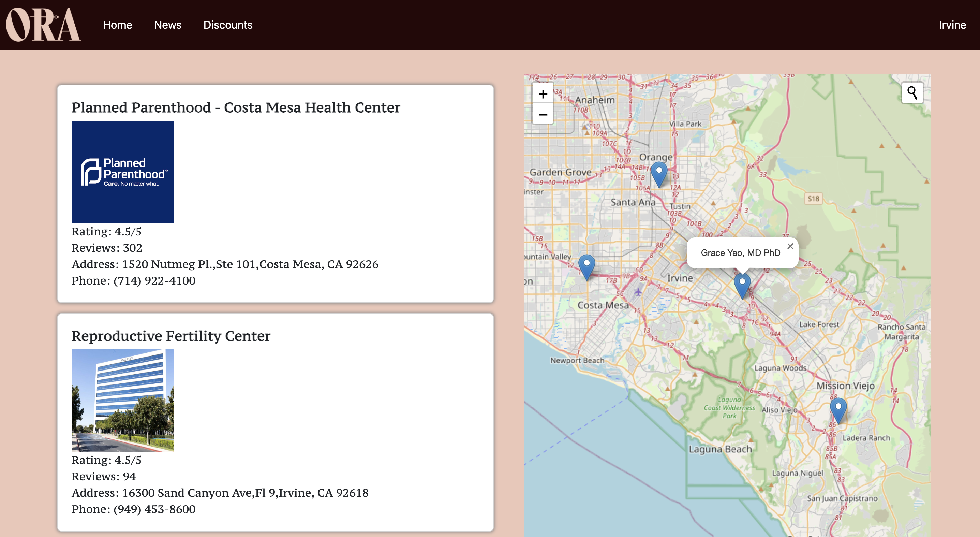The image size is (980, 537).
Task: Zoom in the map with plus button
Action: [543, 93]
